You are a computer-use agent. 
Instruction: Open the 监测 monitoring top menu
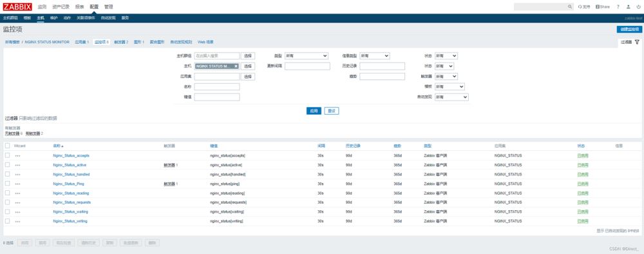point(42,7)
